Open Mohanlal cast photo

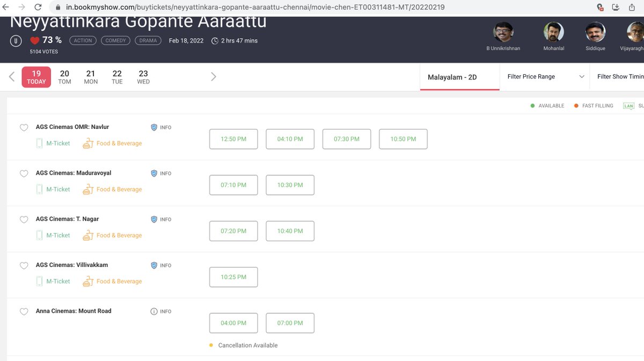click(554, 32)
